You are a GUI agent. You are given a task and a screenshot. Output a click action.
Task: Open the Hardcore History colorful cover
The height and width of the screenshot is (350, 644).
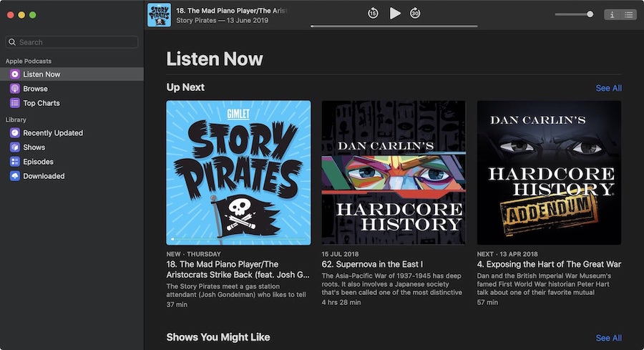(394, 172)
